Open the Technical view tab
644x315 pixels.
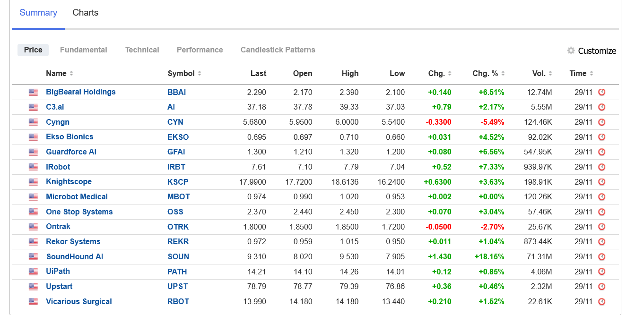(x=142, y=50)
